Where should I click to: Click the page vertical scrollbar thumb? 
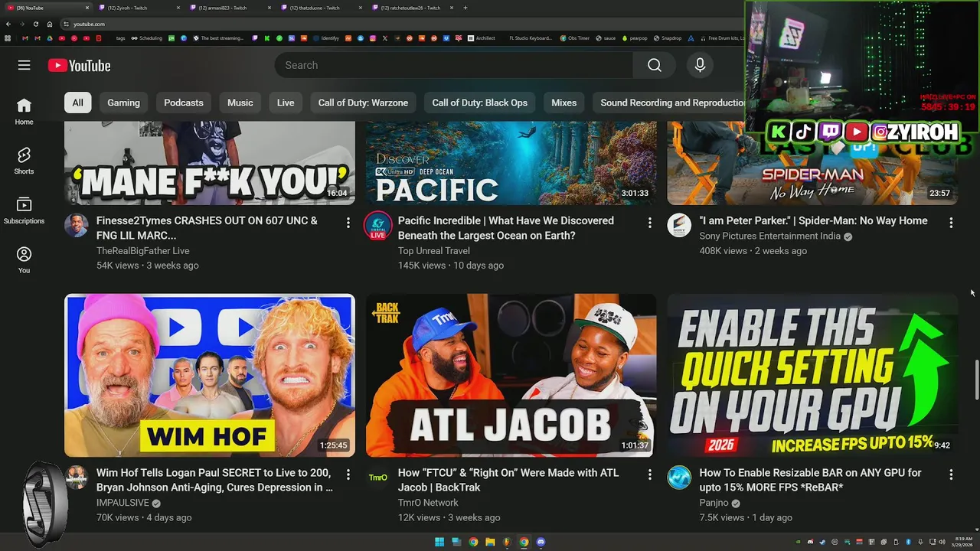[x=976, y=379]
